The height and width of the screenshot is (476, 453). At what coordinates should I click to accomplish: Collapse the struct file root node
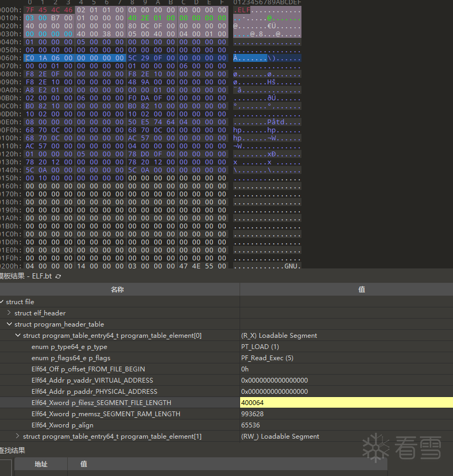2,302
